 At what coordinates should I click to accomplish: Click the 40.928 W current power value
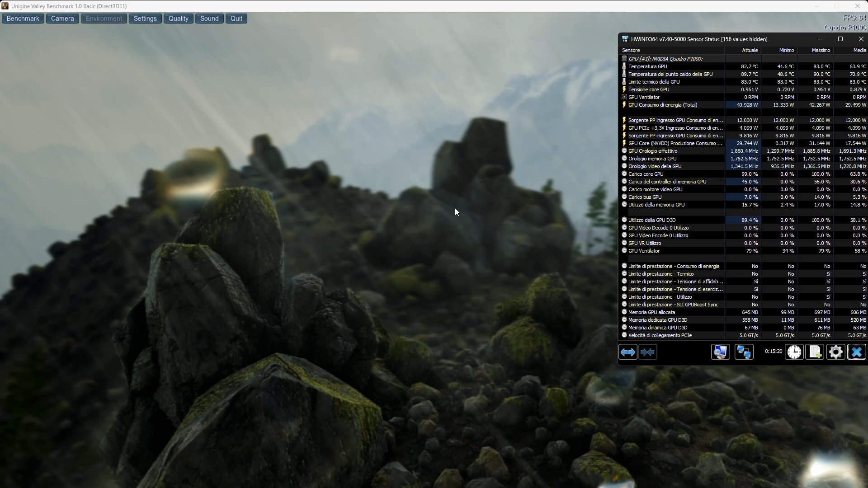[747, 105]
